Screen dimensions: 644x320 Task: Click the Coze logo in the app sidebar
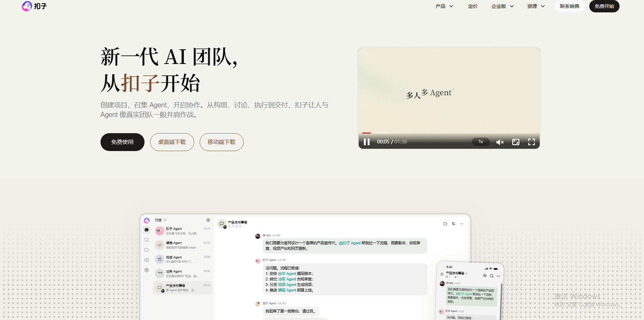147,220
